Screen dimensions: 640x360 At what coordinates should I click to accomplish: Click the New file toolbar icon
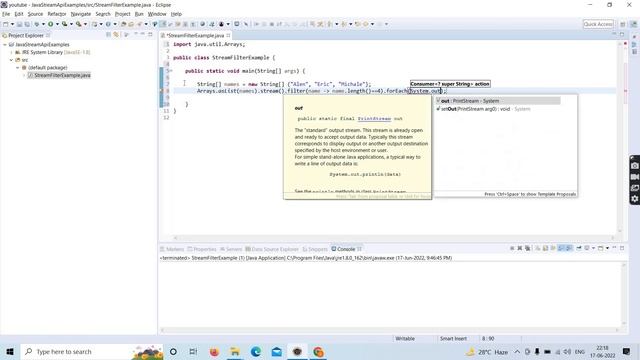tap(5, 24)
